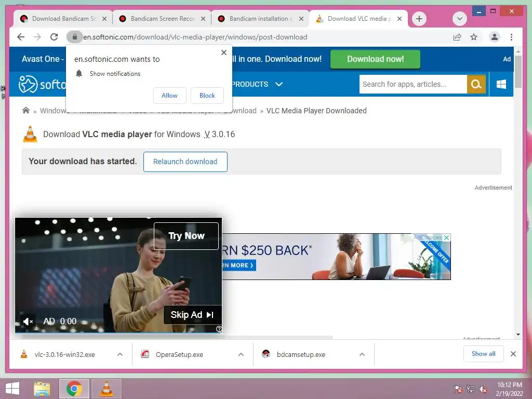Click the network tray icon
Viewport: 532px width, 399px height.
click(471, 389)
